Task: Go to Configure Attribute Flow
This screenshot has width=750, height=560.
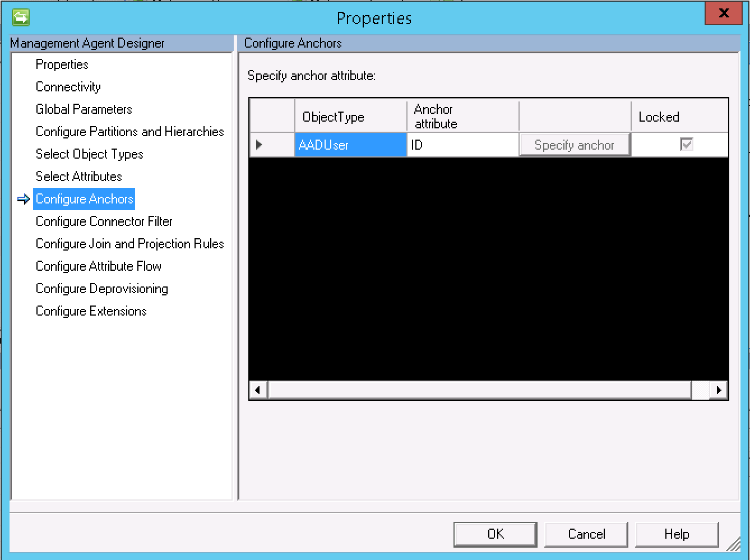Action: 98,266
